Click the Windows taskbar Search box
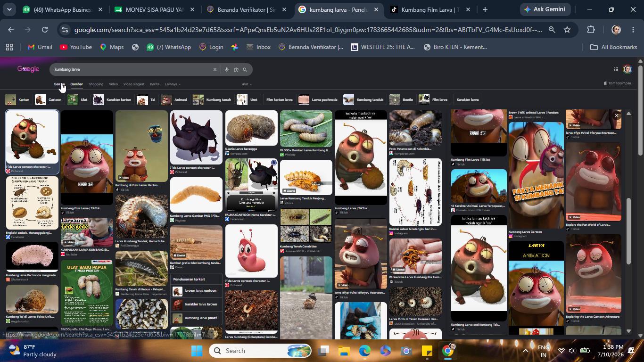 (x=260, y=351)
